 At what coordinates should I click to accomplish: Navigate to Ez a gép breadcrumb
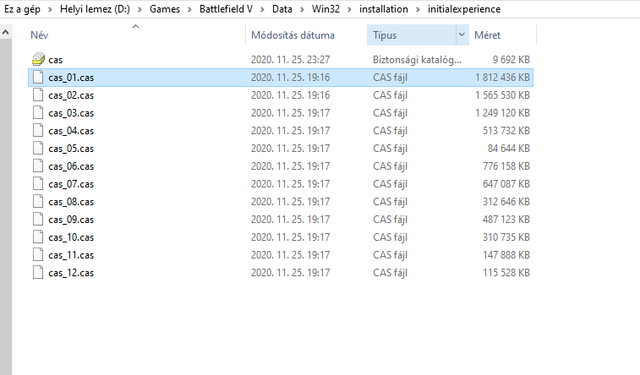click(22, 9)
